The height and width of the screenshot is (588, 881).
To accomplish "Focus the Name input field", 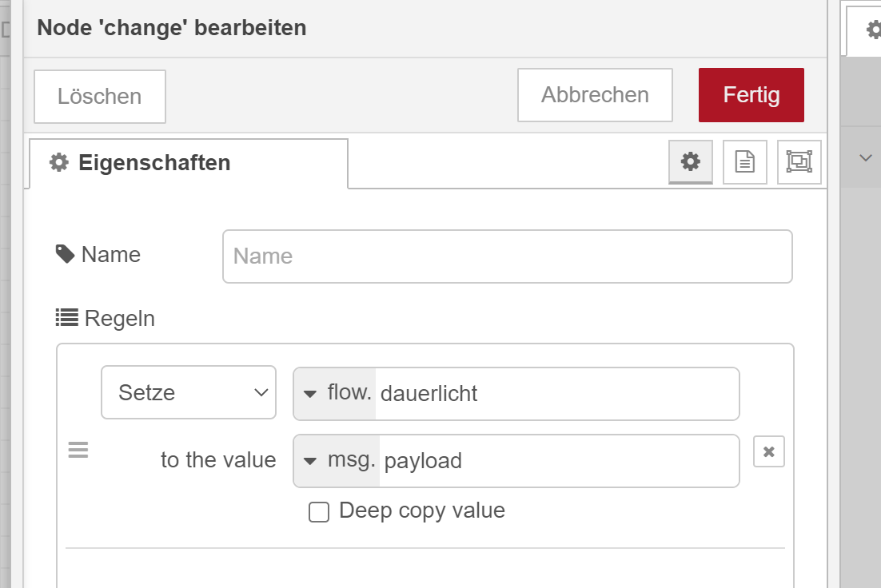I will click(508, 256).
